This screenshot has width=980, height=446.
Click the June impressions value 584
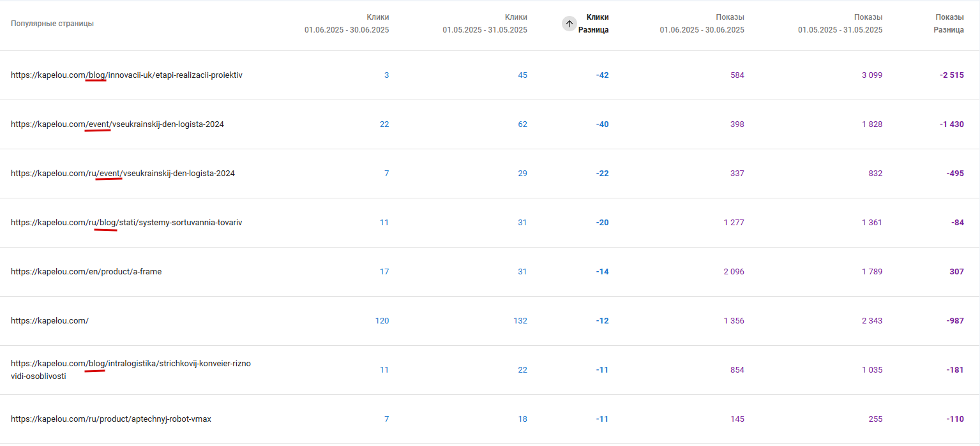[x=737, y=75]
